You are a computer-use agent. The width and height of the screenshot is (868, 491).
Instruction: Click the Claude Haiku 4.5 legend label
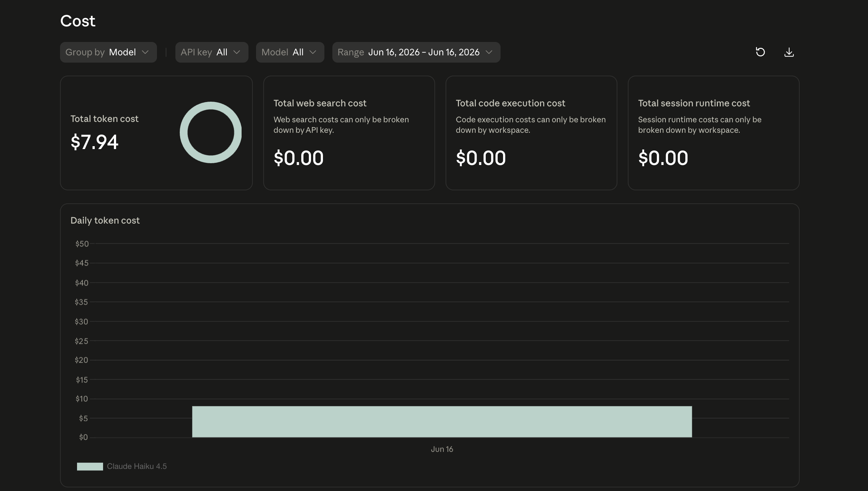click(x=137, y=466)
